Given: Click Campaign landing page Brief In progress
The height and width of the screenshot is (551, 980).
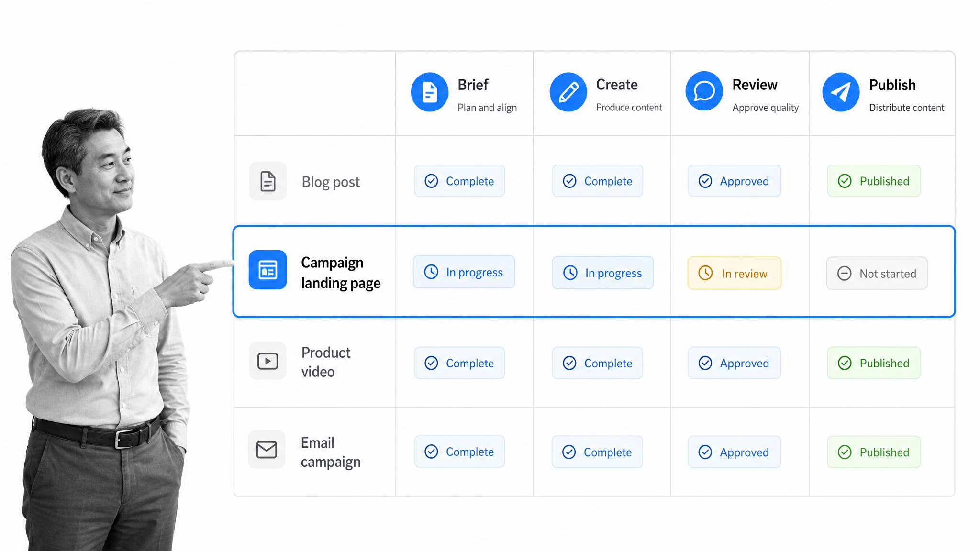Looking at the screenshot, I should point(464,272).
